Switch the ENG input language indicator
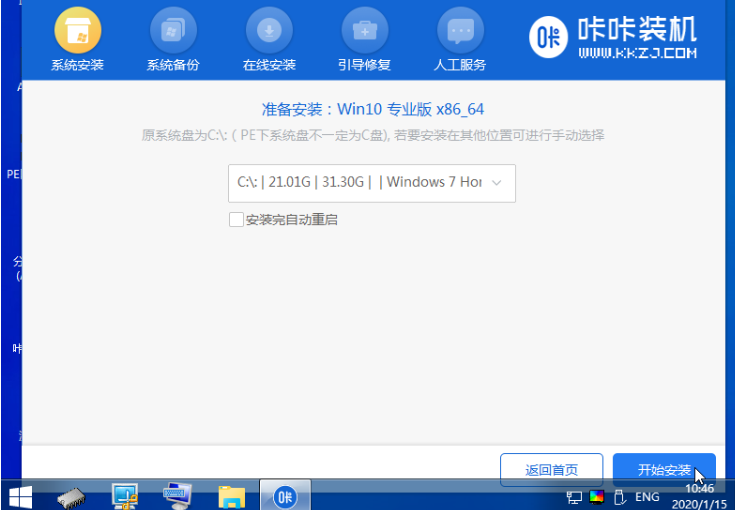735x510 pixels. pos(647,497)
